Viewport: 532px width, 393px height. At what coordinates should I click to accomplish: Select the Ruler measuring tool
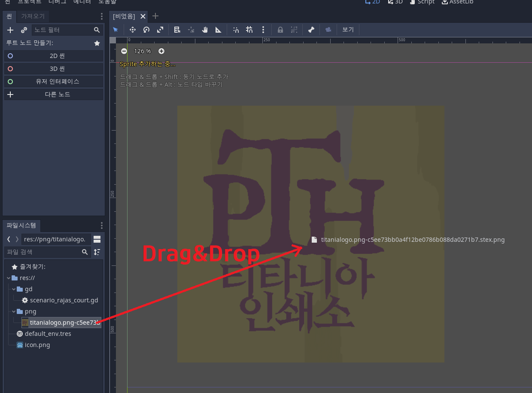tap(218, 30)
